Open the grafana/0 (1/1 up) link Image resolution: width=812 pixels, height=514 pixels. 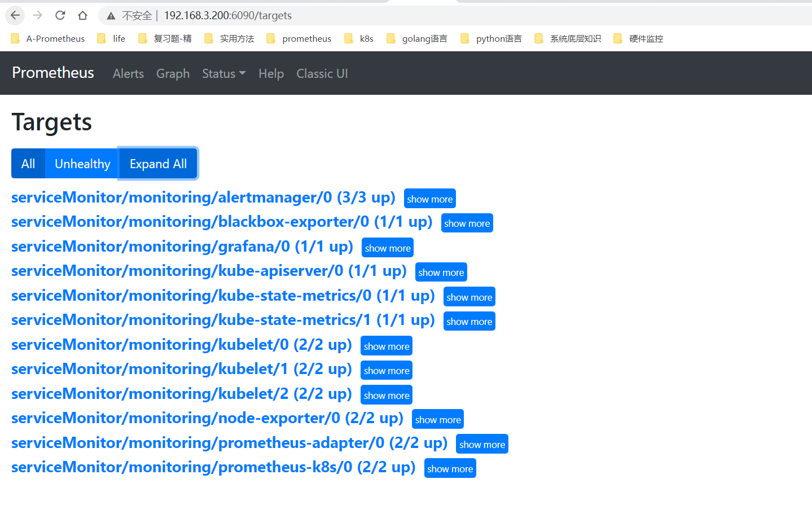click(182, 247)
